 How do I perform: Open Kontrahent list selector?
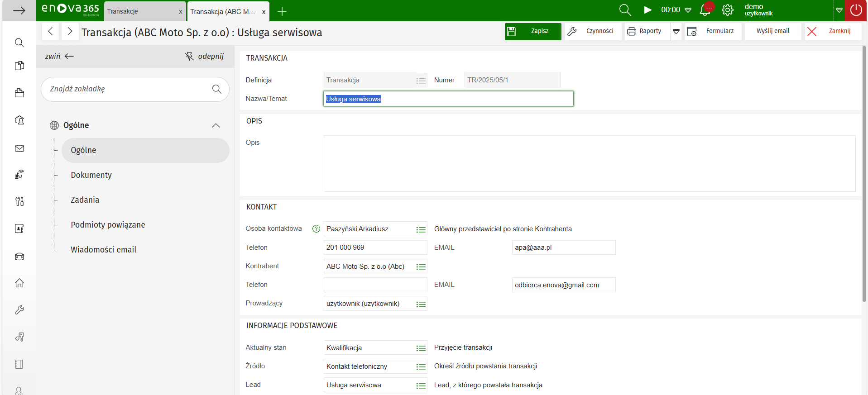click(x=421, y=267)
